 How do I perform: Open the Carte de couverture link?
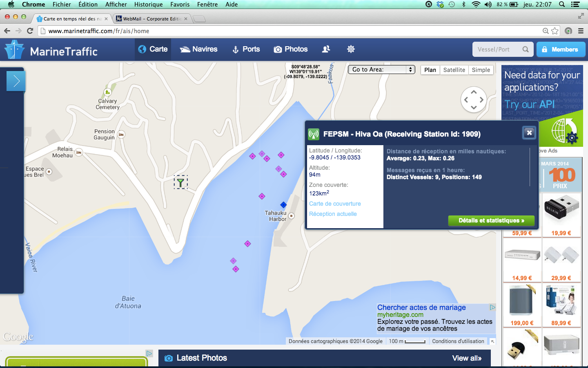click(x=335, y=204)
